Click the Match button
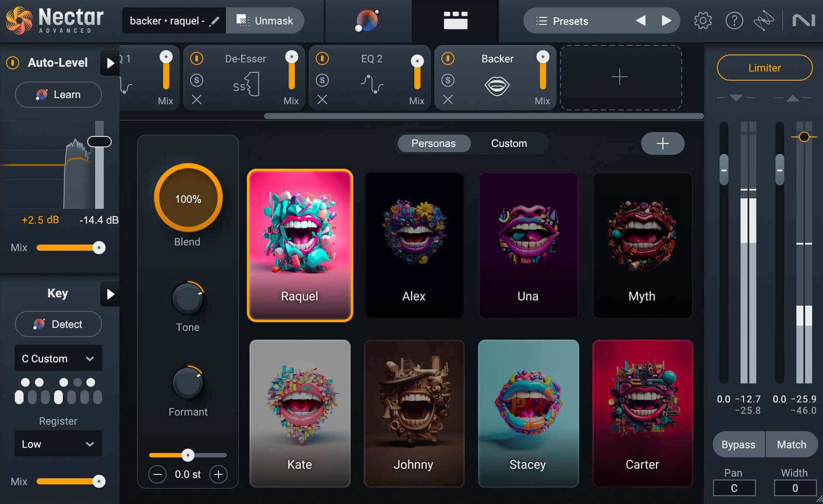The height and width of the screenshot is (504, 823). click(x=792, y=444)
